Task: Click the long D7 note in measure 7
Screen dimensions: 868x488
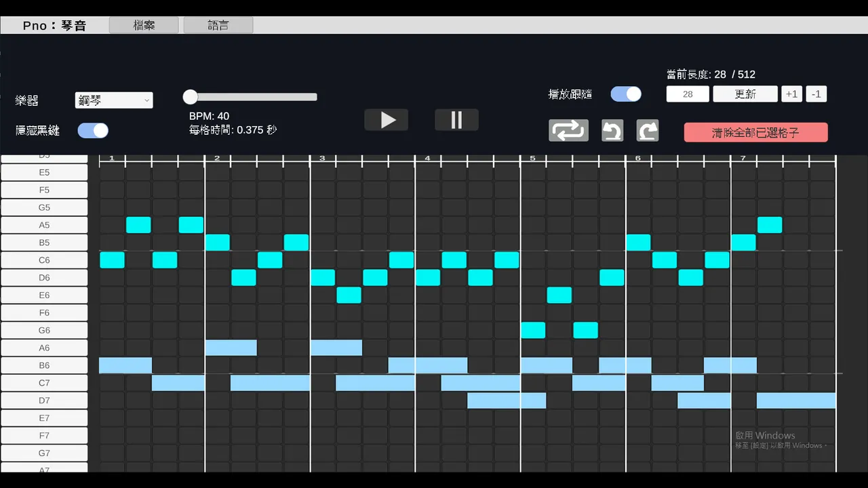Action: pos(796,401)
